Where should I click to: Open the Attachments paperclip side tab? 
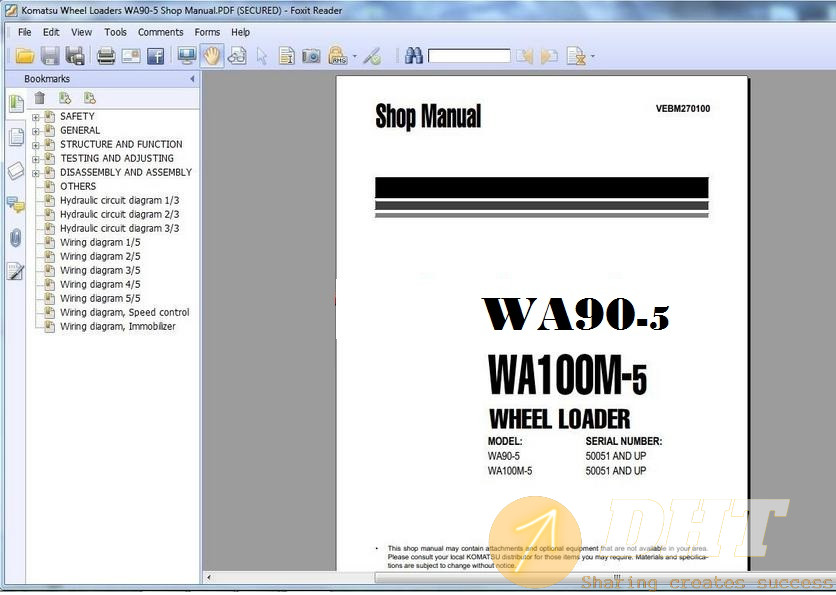[16, 238]
